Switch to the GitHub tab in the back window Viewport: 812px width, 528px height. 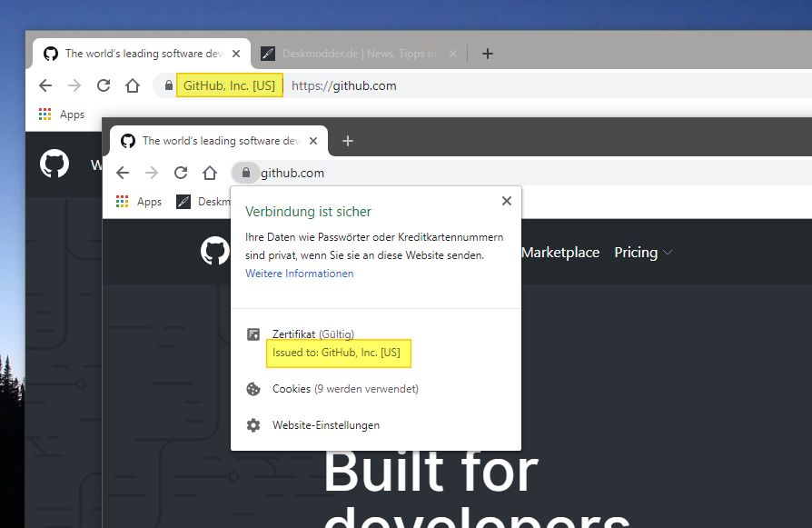[142, 54]
